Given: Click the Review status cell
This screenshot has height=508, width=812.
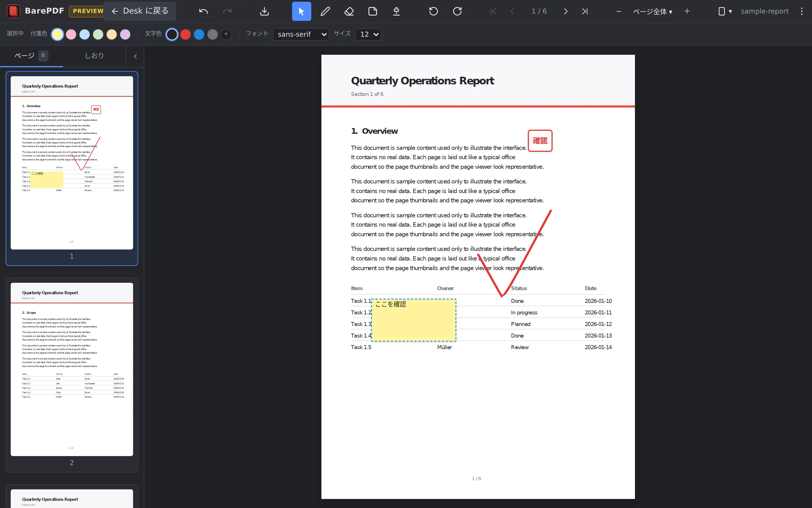Looking at the screenshot, I should click(x=520, y=347).
